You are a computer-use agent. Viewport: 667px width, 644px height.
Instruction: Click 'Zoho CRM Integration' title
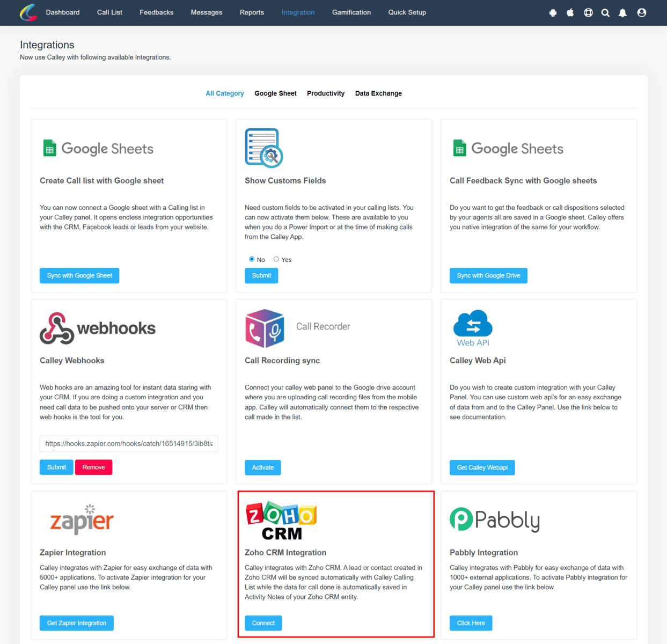[x=285, y=553]
